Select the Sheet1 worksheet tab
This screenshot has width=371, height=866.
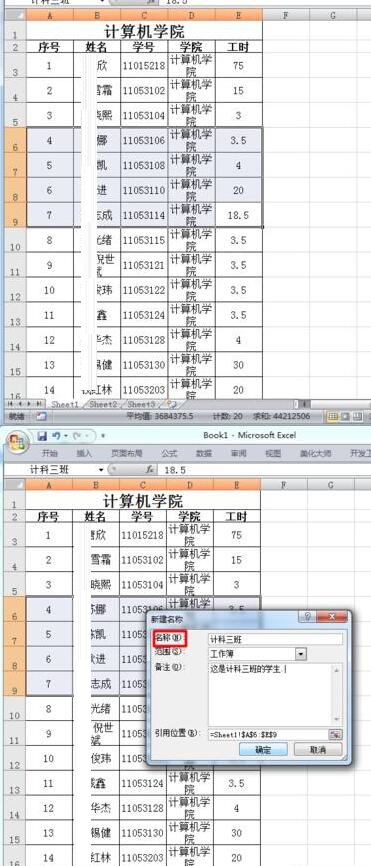click(x=65, y=404)
